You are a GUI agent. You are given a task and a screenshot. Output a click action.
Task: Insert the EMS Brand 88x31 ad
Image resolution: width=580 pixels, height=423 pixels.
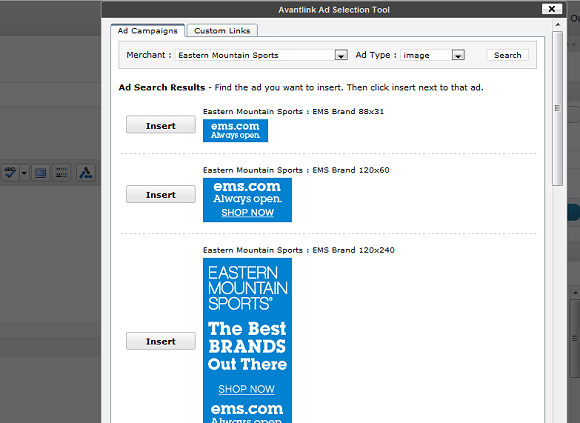(x=161, y=125)
